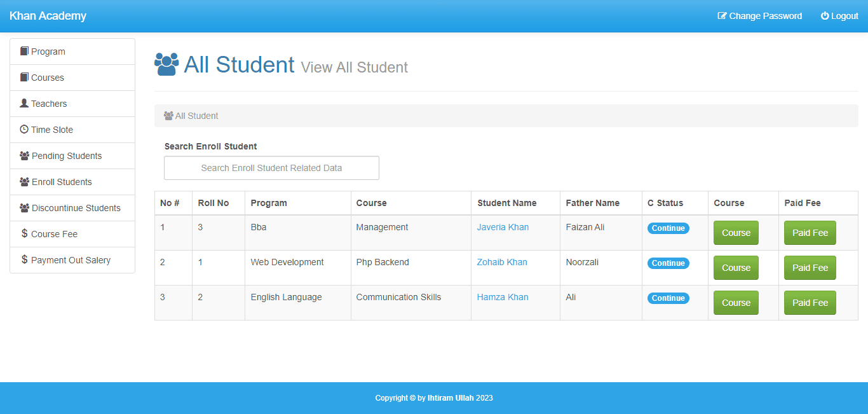This screenshot has height=414, width=868.
Task: Click the clock icon beside Time Slote
Action: (x=24, y=129)
